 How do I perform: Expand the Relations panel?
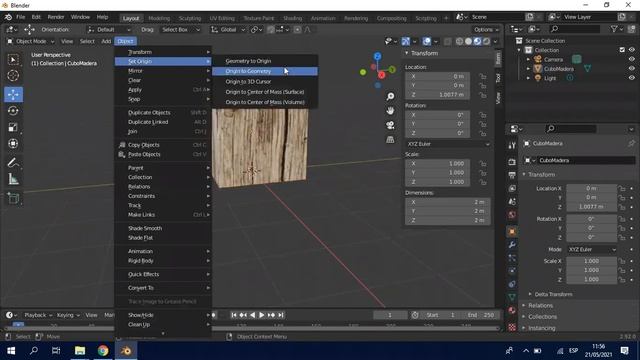tap(540, 305)
